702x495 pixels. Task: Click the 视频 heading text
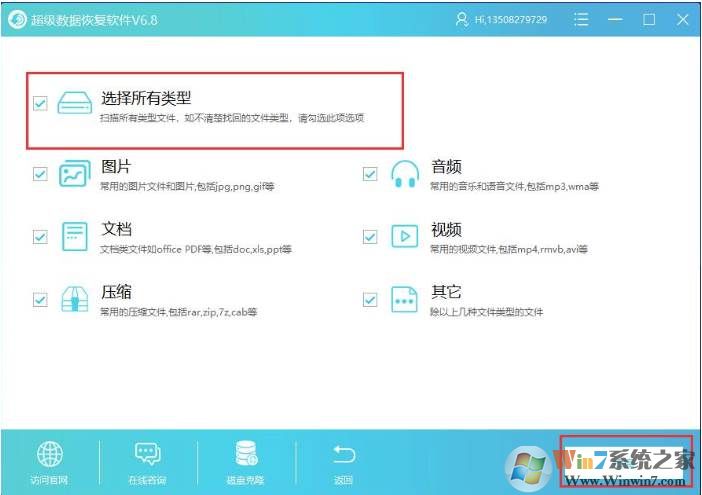[446, 230]
